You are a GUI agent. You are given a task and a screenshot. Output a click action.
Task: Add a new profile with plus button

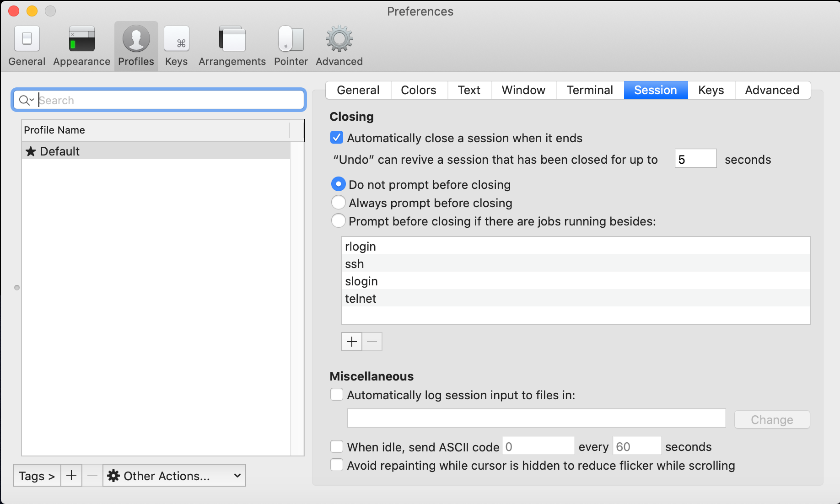(71, 475)
